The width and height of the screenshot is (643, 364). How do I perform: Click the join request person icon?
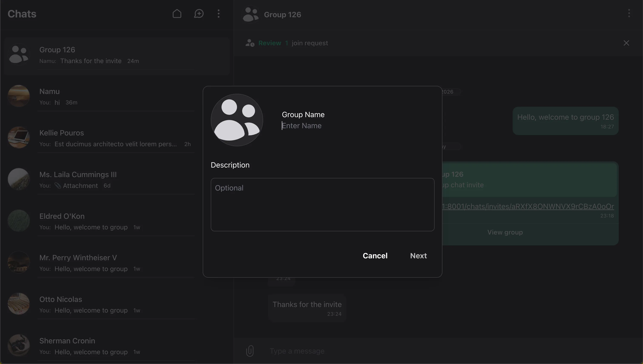(x=250, y=43)
